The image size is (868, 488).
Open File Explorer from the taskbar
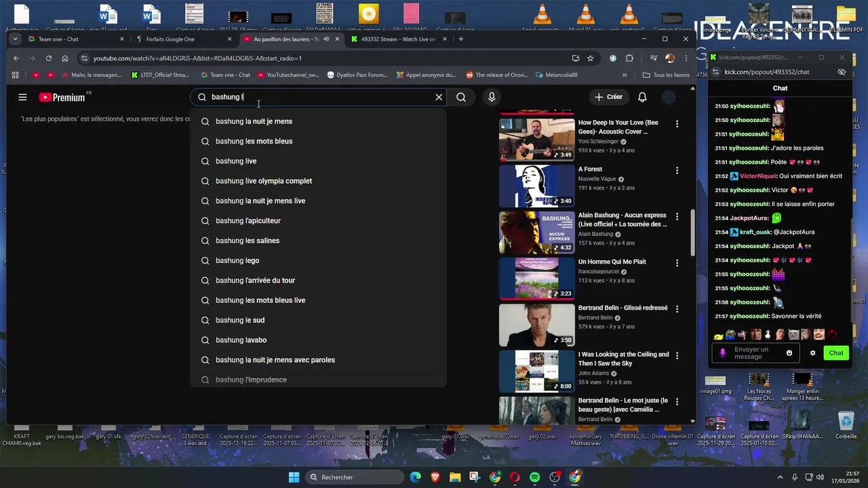(454, 477)
